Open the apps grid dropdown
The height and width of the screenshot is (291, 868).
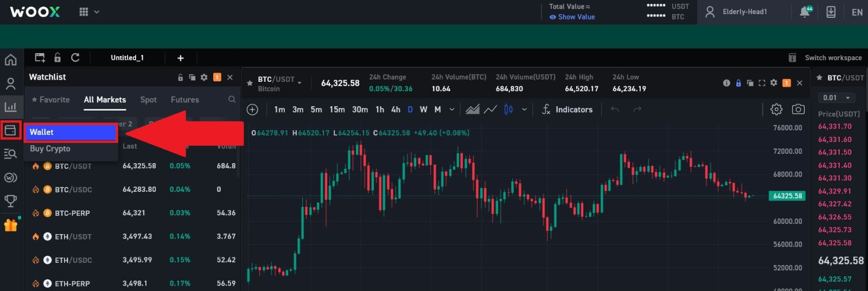point(89,12)
